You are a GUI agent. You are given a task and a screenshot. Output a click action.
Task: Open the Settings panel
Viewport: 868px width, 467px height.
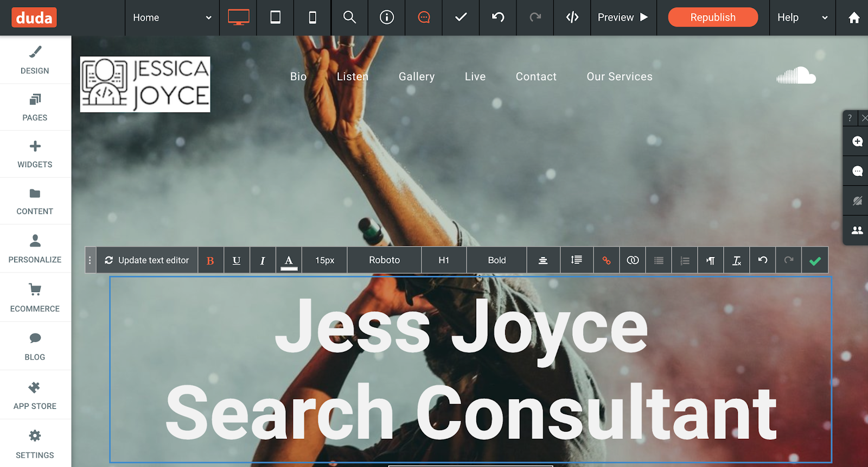[35, 443]
